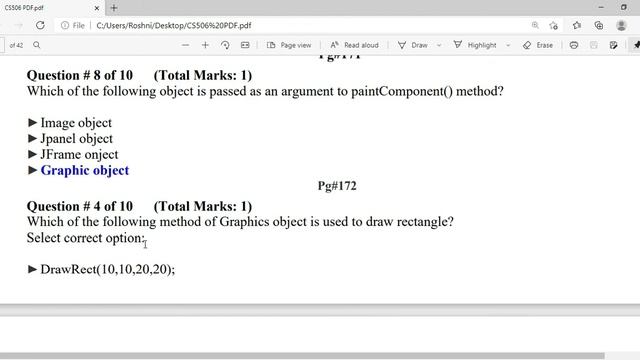
Task: Open the browser zoom indicator in the address bar
Action: 535,25
